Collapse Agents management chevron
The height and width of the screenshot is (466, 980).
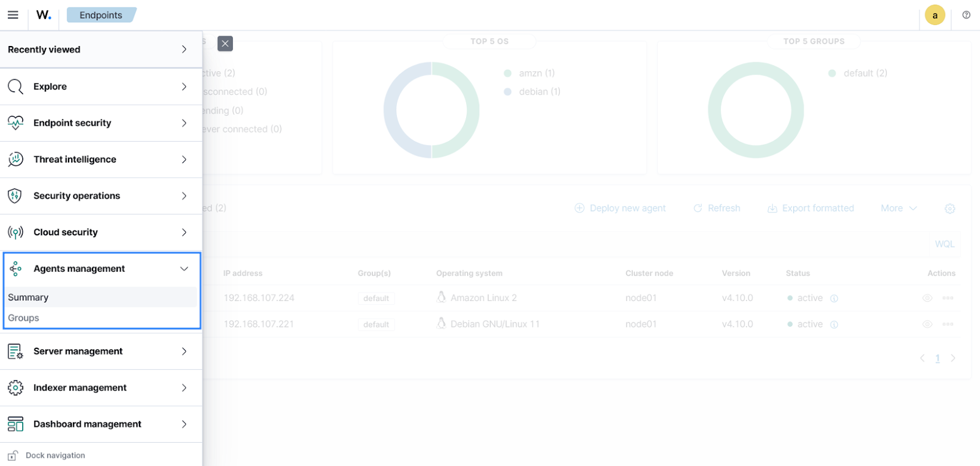click(x=184, y=269)
